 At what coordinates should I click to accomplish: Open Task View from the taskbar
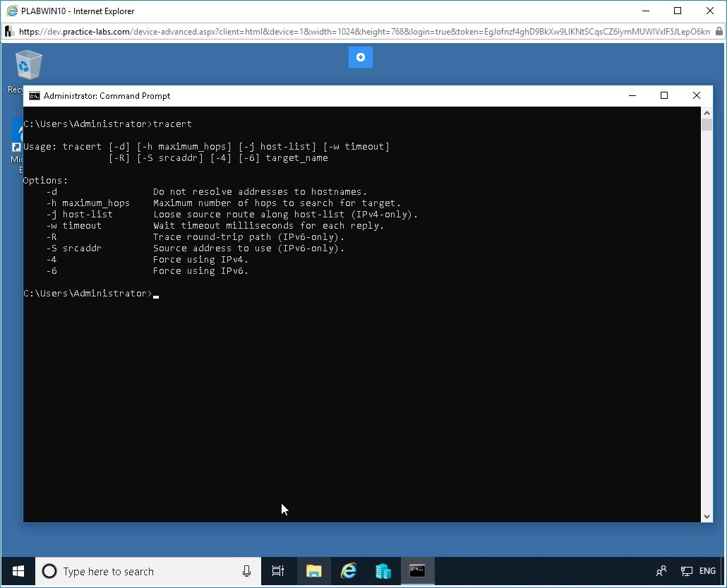point(278,571)
